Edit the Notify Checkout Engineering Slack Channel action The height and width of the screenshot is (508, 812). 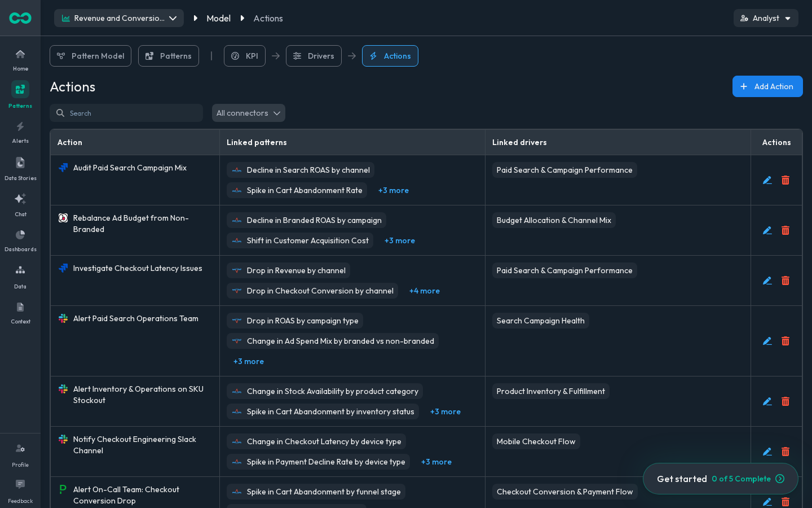(767, 452)
